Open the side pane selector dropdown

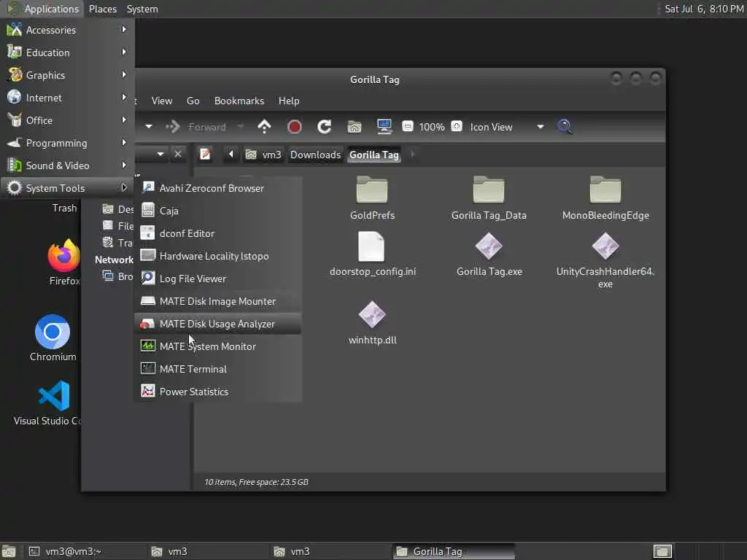[160, 154]
